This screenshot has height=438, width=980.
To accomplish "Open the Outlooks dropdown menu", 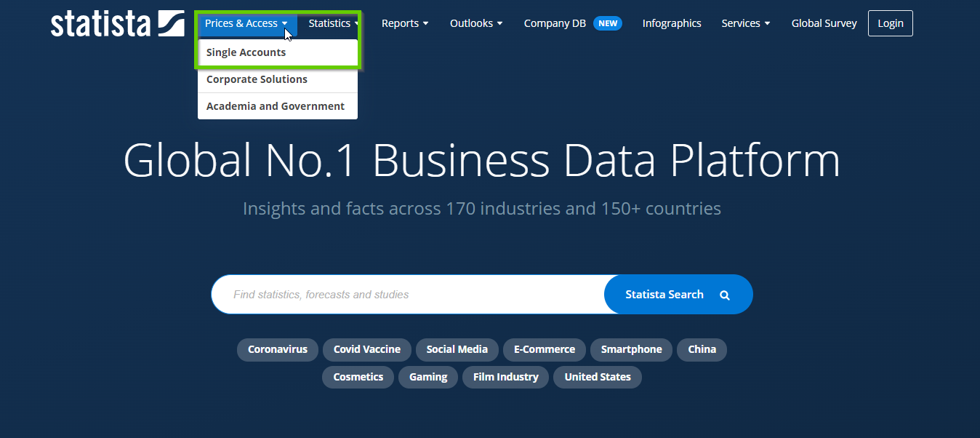I will pos(476,23).
